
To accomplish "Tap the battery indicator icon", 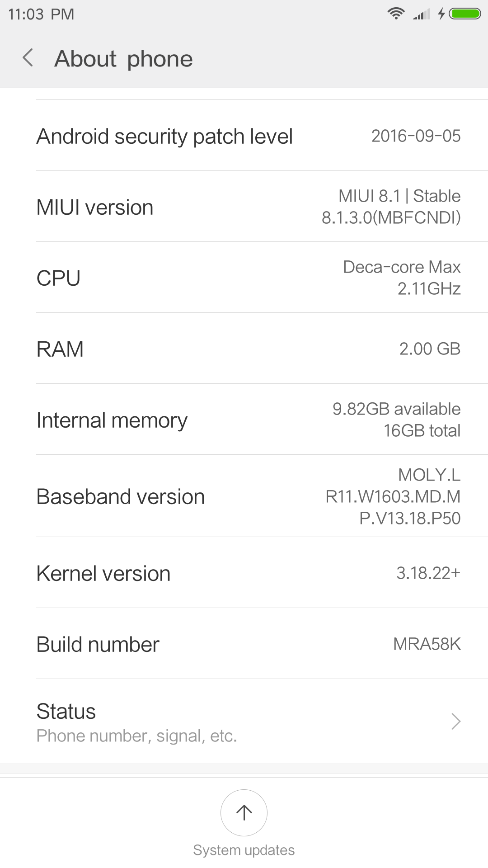I will 465,14.
